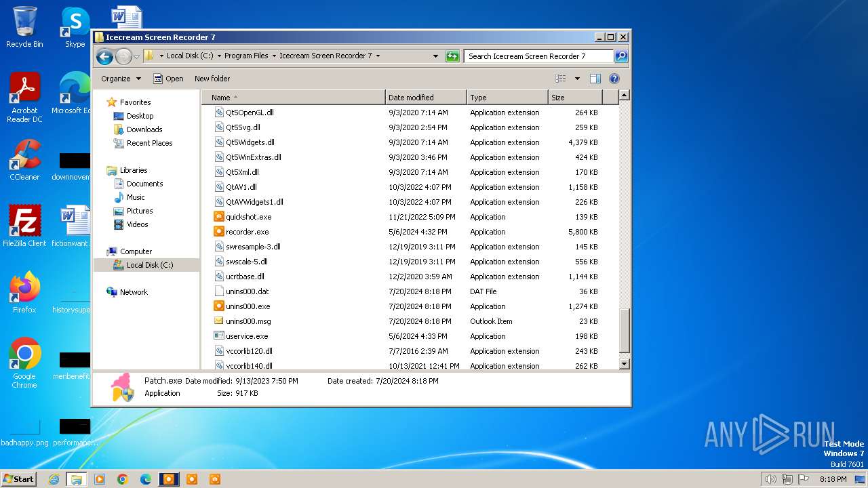Click the volume icon in the system tray
This screenshot has width=868, height=488.
tap(770, 479)
